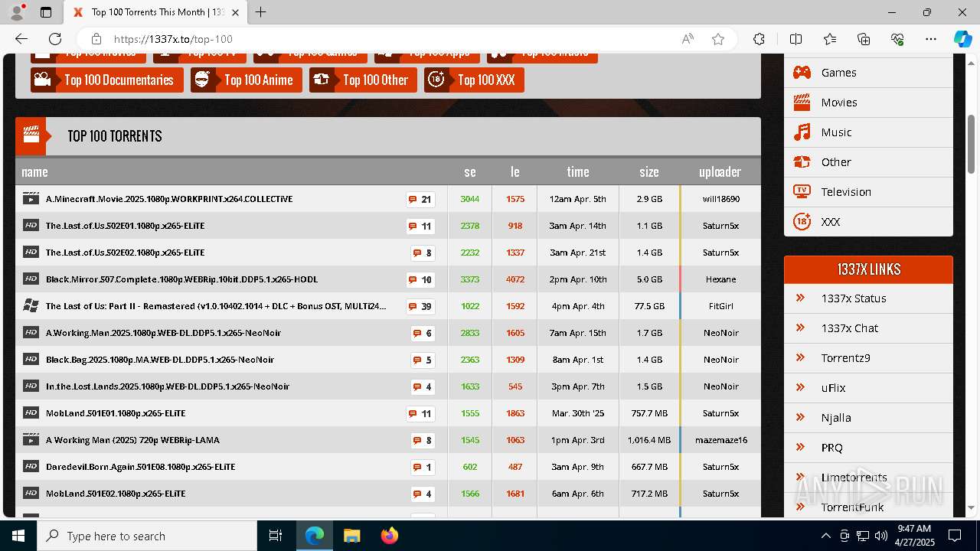
Task: Refresh the page
Action: (55, 39)
